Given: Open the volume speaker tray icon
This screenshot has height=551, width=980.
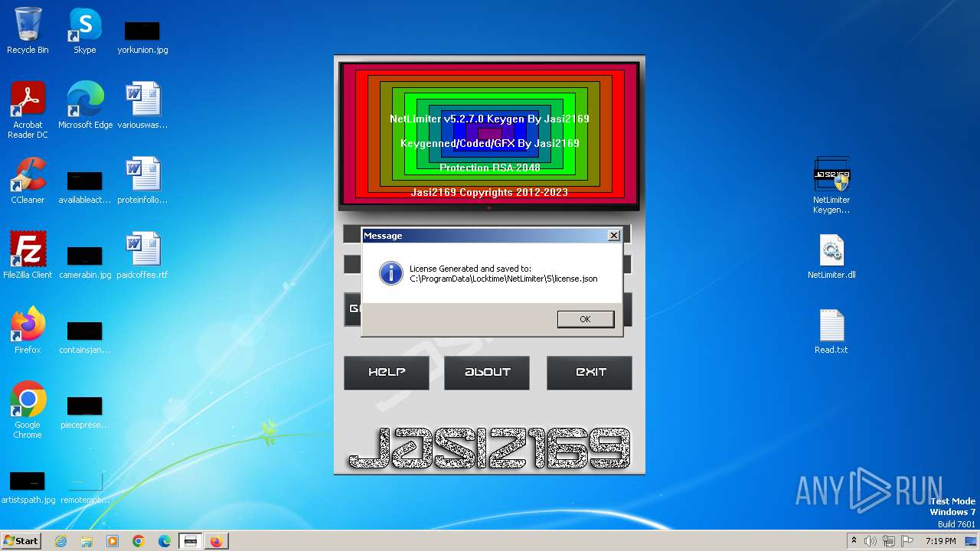Looking at the screenshot, I should pos(870,541).
